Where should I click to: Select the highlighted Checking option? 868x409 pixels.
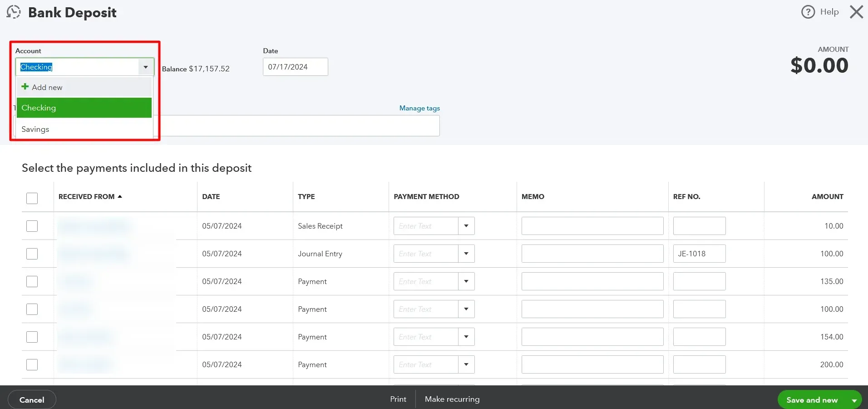click(39, 108)
